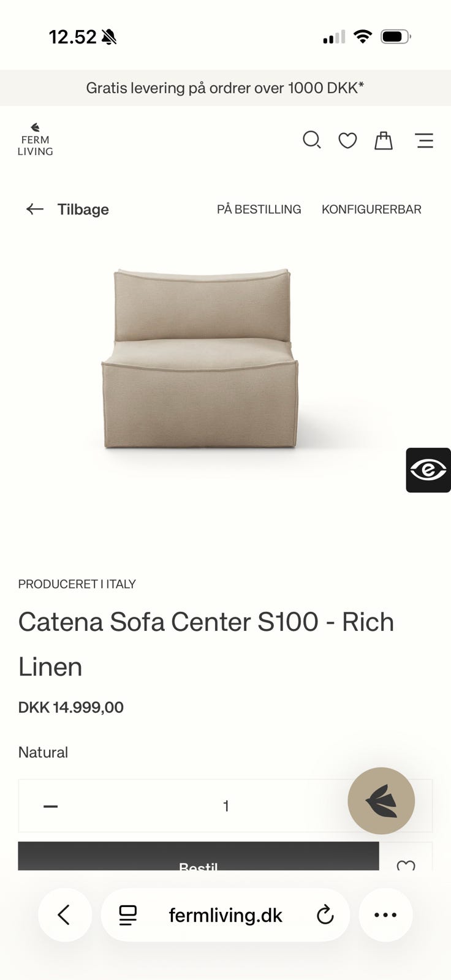The height and width of the screenshot is (980, 451).
Task: Tap the quantity value field
Action: (225, 806)
